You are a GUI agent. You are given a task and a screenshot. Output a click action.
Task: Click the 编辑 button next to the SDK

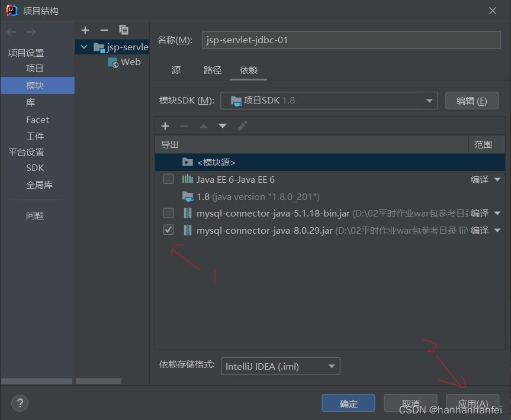pos(472,100)
